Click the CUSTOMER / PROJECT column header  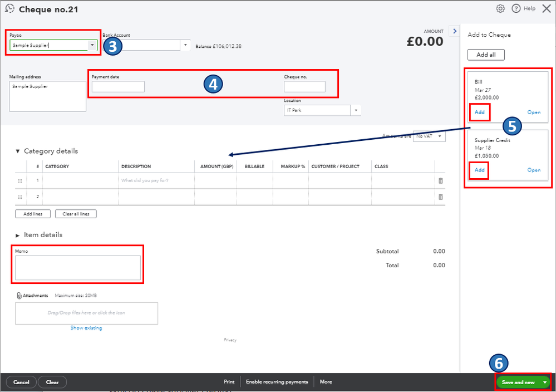[x=336, y=166]
